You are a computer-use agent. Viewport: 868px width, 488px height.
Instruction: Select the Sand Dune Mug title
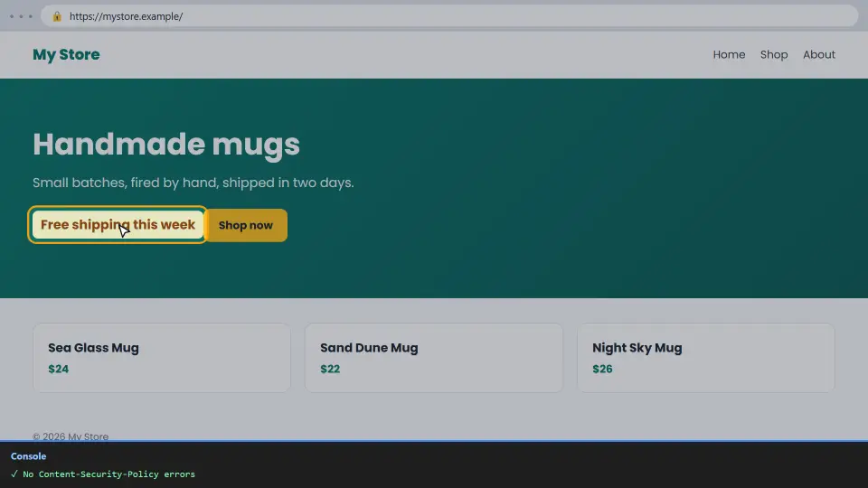tap(369, 347)
